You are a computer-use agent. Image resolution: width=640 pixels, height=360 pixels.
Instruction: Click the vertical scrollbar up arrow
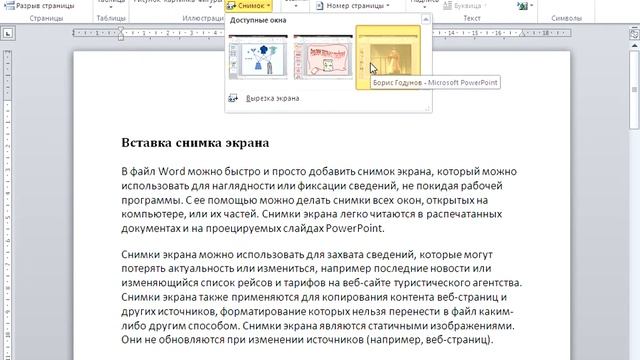click(x=634, y=46)
